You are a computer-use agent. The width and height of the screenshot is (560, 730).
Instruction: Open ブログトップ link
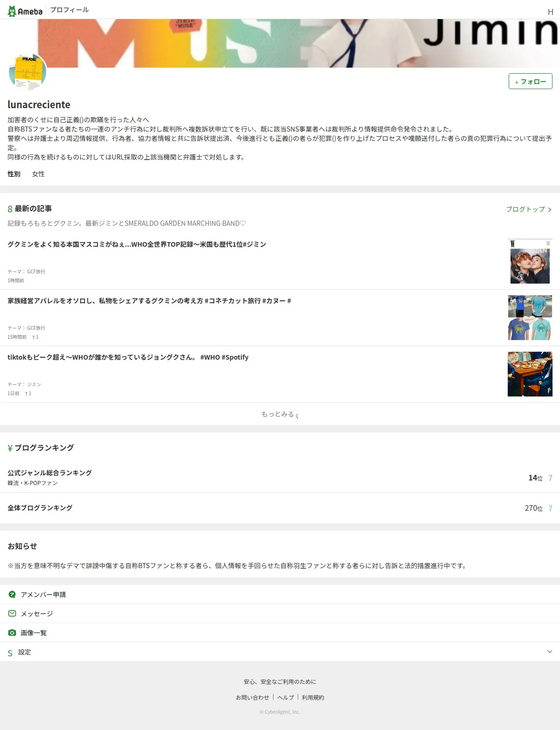pos(525,209)
